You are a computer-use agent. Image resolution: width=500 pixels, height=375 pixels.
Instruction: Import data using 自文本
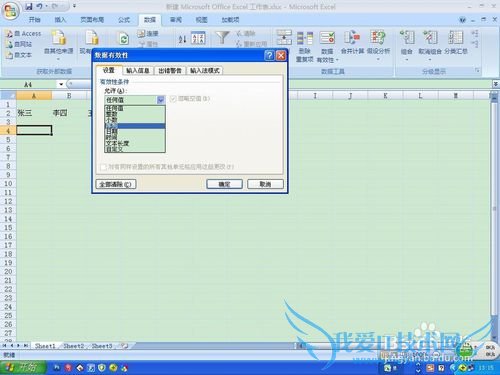(19, 55)
